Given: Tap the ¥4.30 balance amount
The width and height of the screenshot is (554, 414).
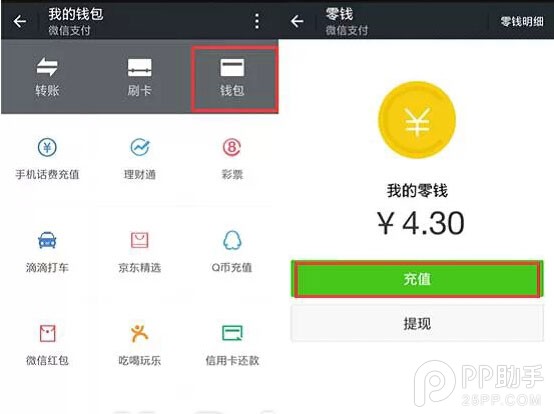Looking at the screenshot, I should (420, 223).
